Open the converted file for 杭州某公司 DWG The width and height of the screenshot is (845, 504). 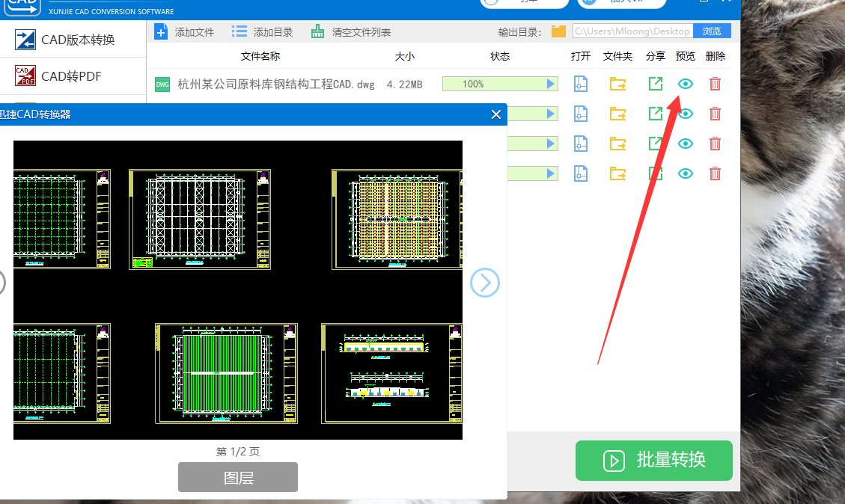(x=580, y=84)
